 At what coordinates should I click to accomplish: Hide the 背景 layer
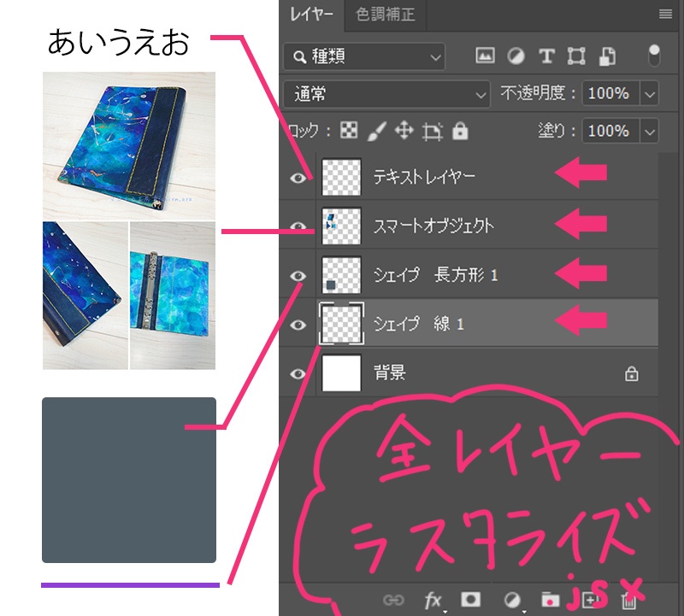click(298, 373)
